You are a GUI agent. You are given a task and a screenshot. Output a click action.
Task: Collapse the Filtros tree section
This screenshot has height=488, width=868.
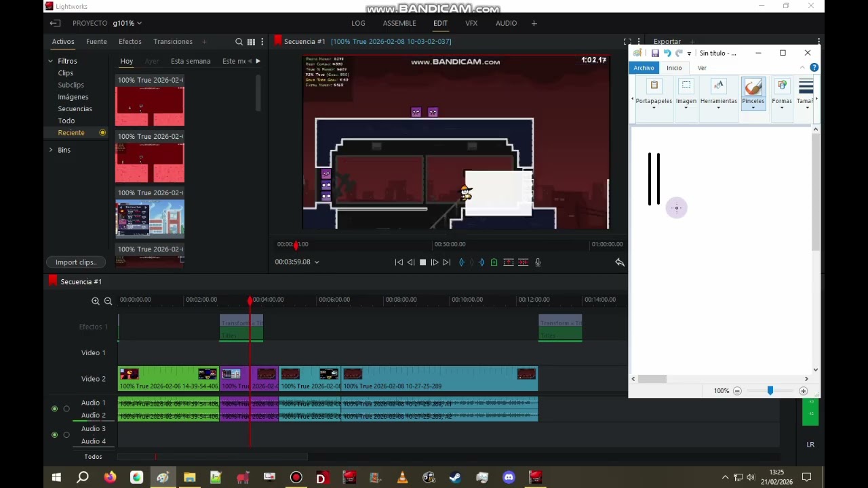(51, 61)
